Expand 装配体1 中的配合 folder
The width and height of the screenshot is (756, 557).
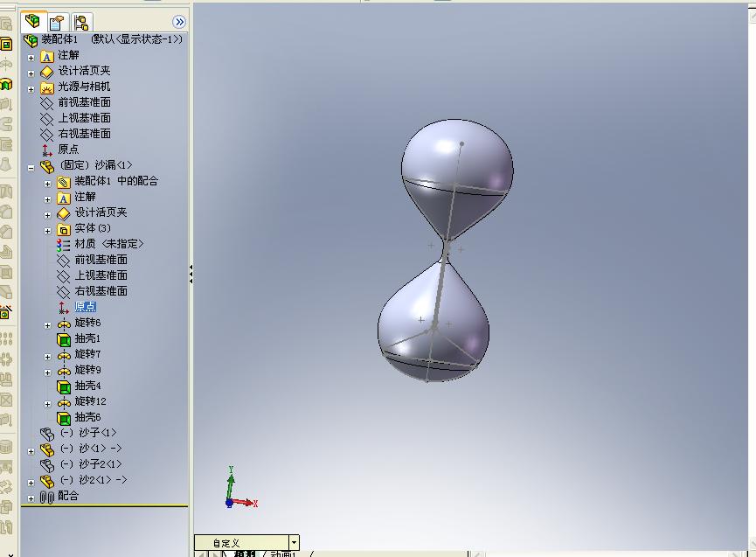click(x=47, y=184)
